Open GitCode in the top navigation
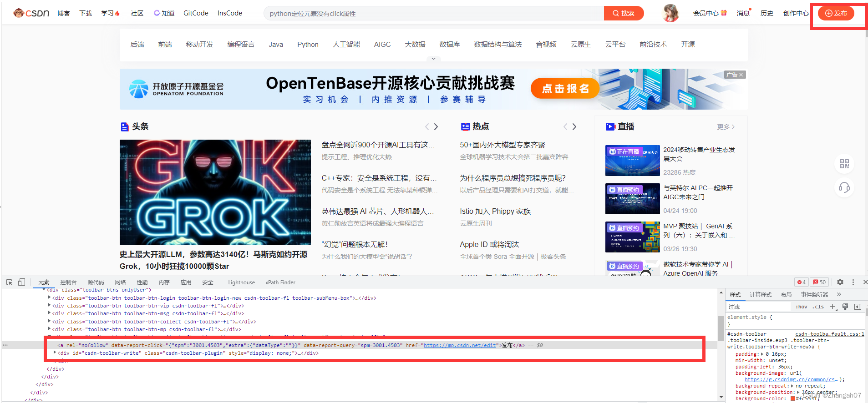 tap(196, 13)
